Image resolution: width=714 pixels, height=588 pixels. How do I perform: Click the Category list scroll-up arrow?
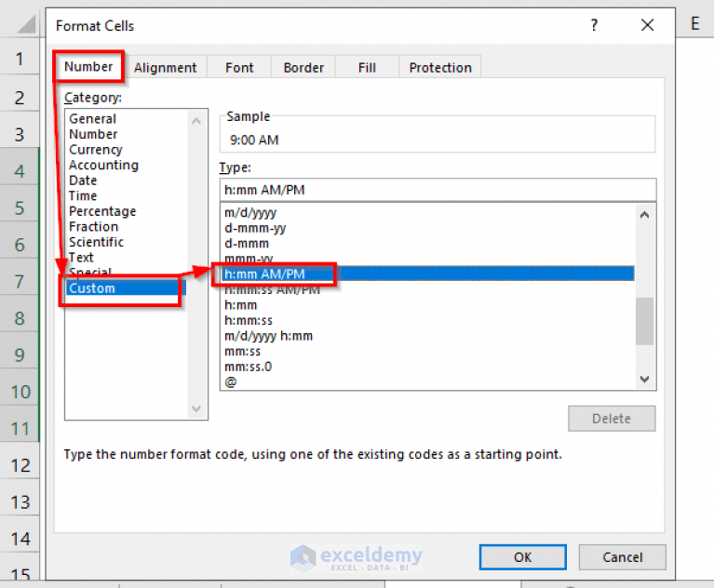click(x=196, y=121)
